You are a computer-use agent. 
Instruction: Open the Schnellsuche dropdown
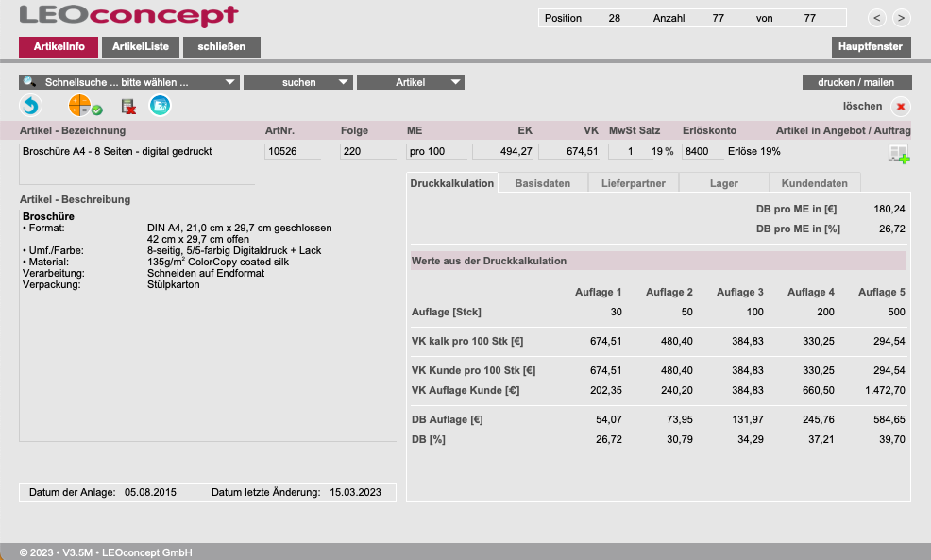[129, 82]
